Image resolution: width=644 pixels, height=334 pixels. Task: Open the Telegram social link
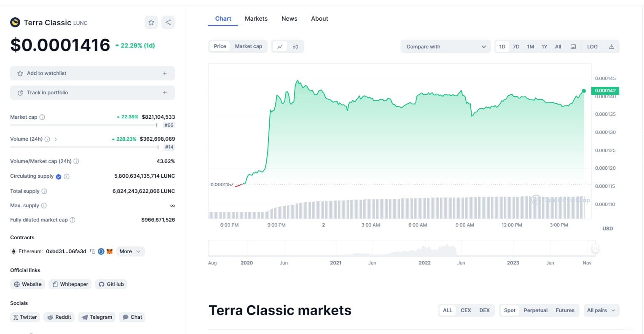pos(97,317)
